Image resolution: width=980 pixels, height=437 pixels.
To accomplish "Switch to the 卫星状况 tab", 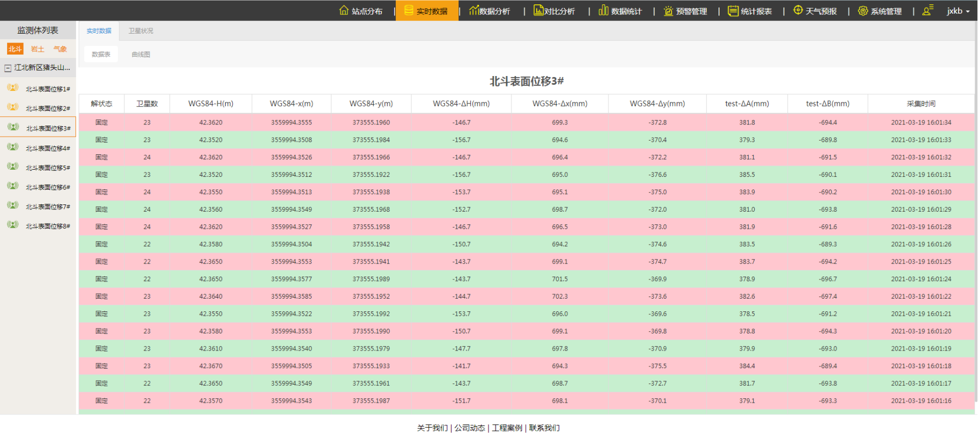I will (x=141, y=31).
